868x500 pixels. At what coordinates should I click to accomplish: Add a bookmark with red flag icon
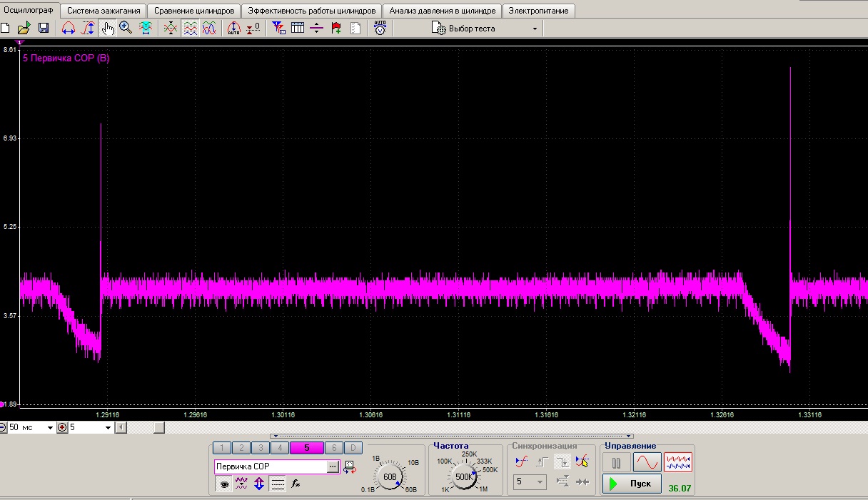336,29
